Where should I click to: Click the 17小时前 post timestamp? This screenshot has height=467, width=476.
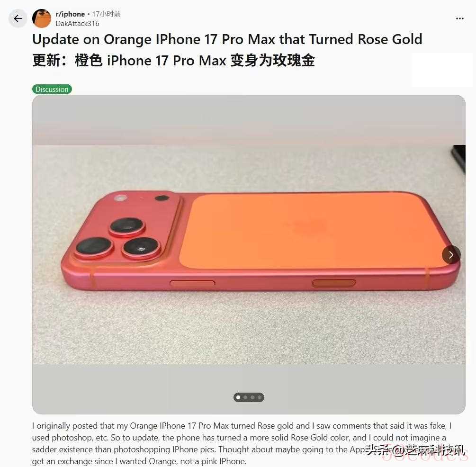(106, 14)
